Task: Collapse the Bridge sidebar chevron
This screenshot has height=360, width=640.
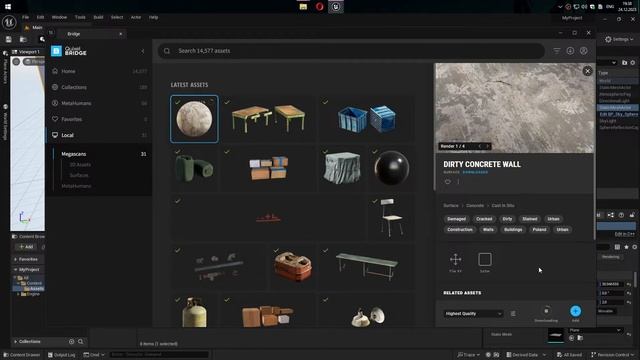Action: [x=143, y=51]
